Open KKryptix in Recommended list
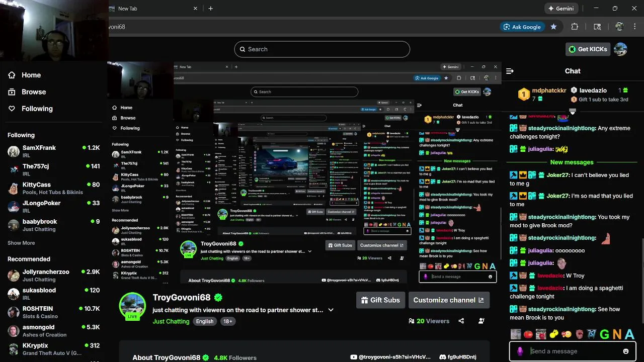 point(54,349)
